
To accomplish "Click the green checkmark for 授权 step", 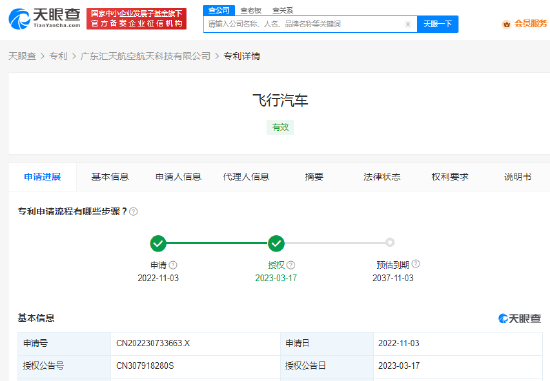I will coord(276,243).
